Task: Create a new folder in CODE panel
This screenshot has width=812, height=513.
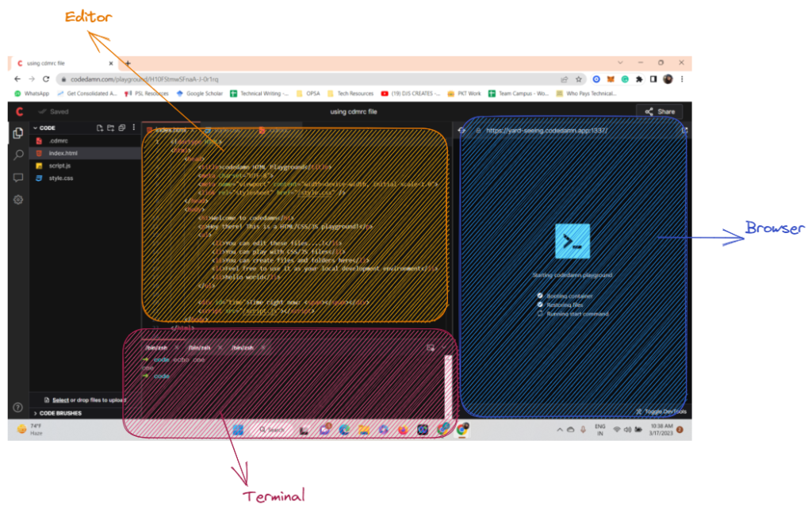Action: [x=111, y=128]
